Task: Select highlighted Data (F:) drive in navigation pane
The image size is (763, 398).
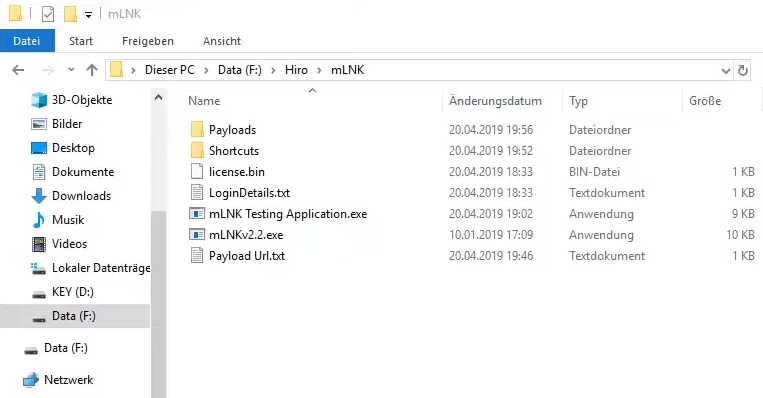Action: coord(75,316)
